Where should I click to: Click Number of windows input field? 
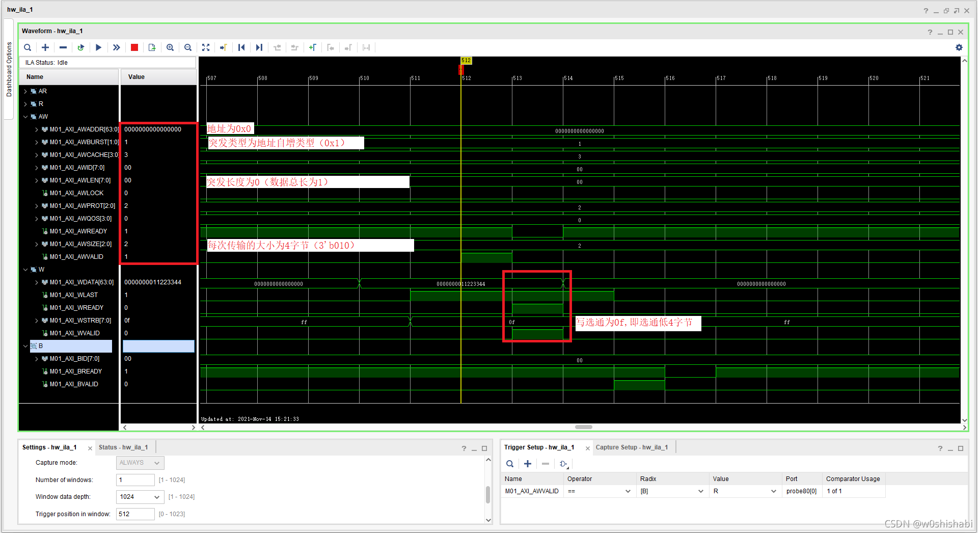pyautogui.click(x=135, y=480)
